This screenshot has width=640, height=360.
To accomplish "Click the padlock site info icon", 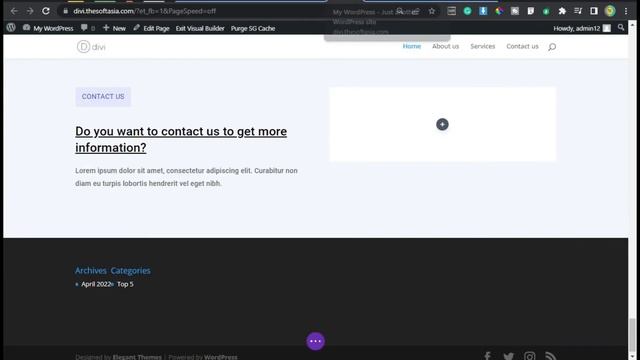I will pos(65,11).
